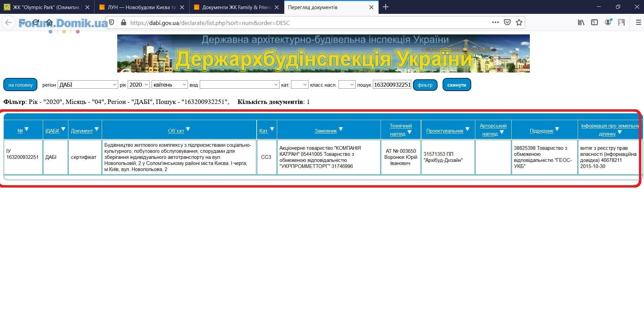The height and width of the screenshot is (311, 644).
Task: Open new browser tab with plus icon
Action: (x=386, y=7)
